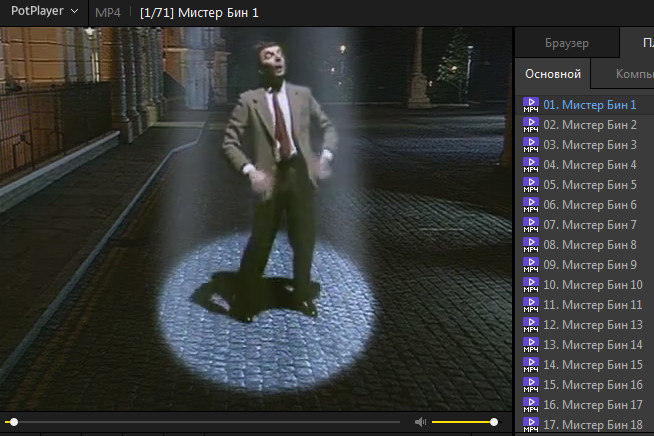Click MP4 icon beside '04. Мистер Бин 4'

click(531, 165)
